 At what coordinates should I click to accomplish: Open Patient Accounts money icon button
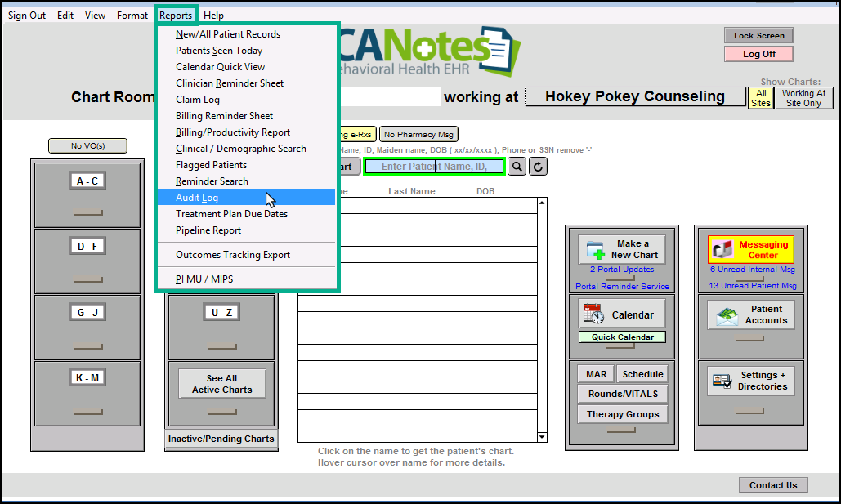(x=751, y=314)
